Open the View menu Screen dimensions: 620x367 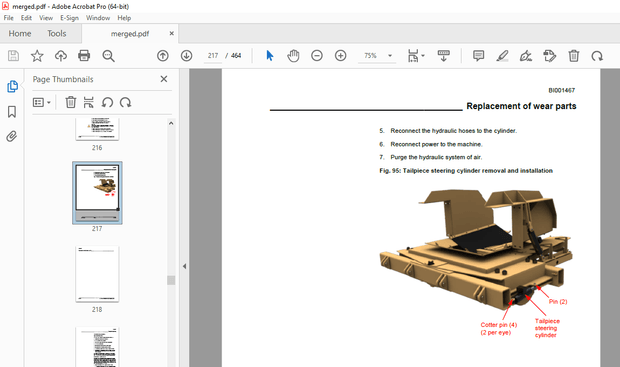(x=46, y=18)
